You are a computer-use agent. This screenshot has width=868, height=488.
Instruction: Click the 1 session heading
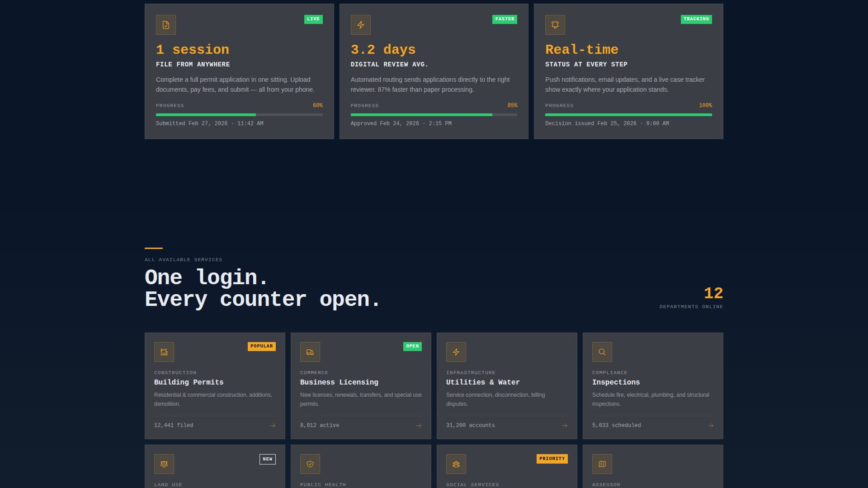pos(193,49)
